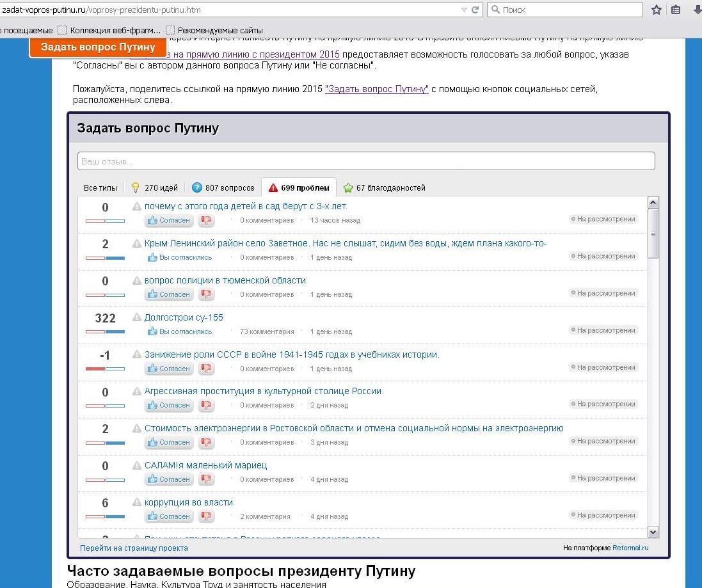This screenshot has height=588, width=702.
Task: Open 'Крым Ленинский район село Заветное' issue
Action: [x=345, y=243]
